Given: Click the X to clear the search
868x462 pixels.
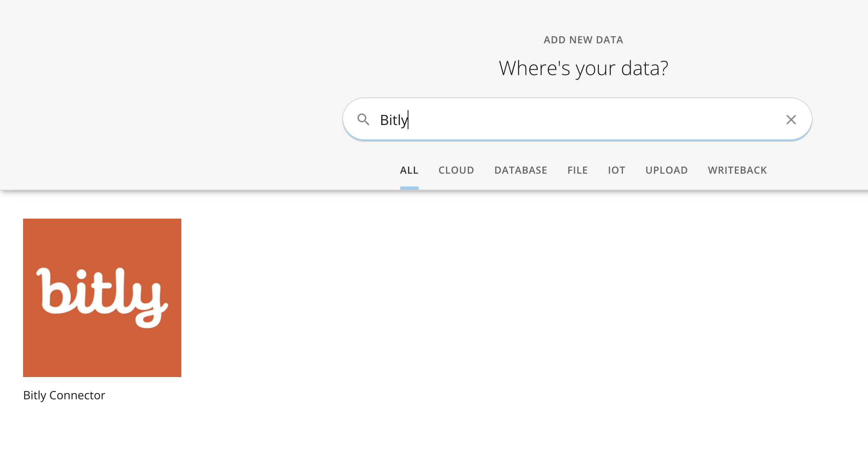Looking at the screenshot, I should coord(791,120).
